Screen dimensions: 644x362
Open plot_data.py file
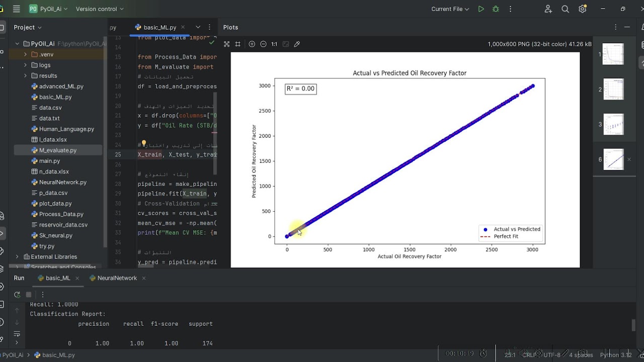pos(55,204)
